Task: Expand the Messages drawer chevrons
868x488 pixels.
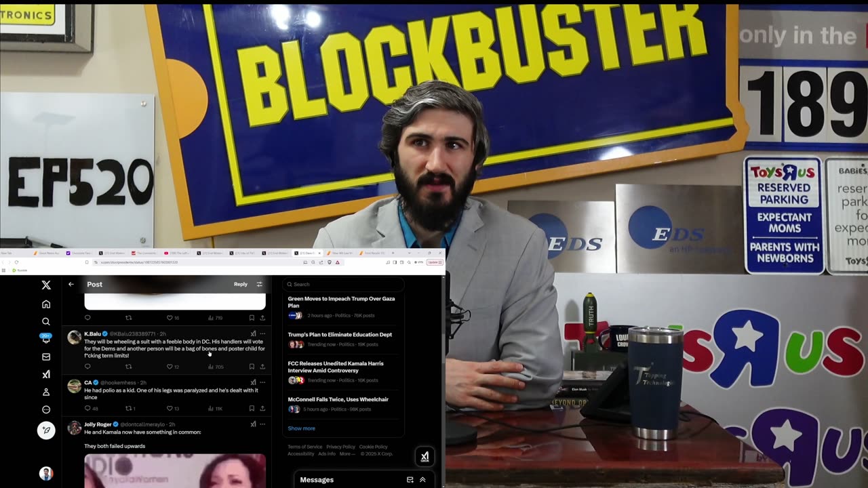Action: tap(422, 480)
